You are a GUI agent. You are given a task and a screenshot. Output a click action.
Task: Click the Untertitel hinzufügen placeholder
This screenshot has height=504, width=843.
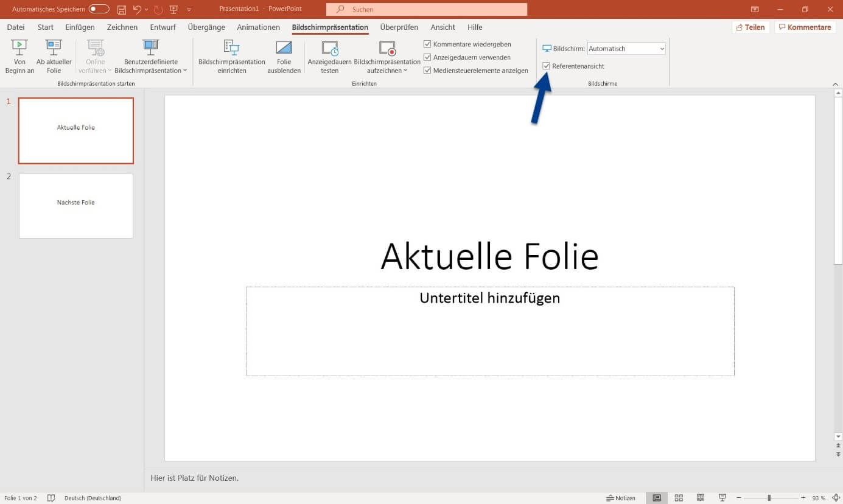[490, 331]
